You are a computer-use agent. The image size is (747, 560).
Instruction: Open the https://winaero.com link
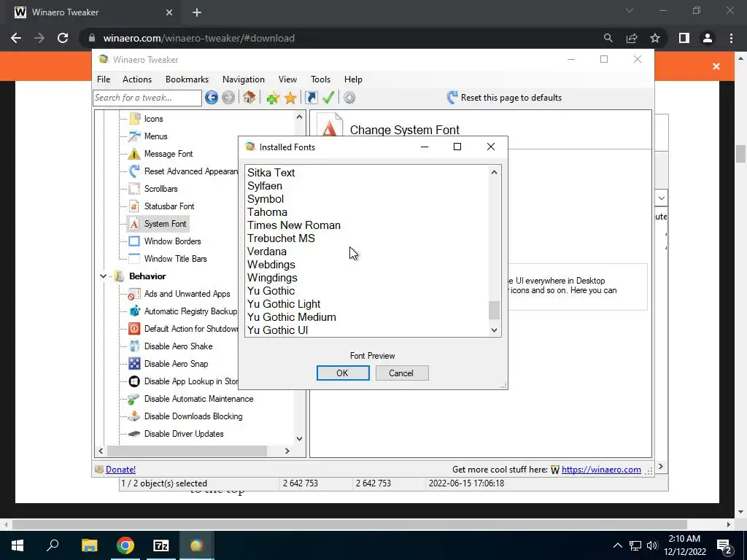point(601,470)
